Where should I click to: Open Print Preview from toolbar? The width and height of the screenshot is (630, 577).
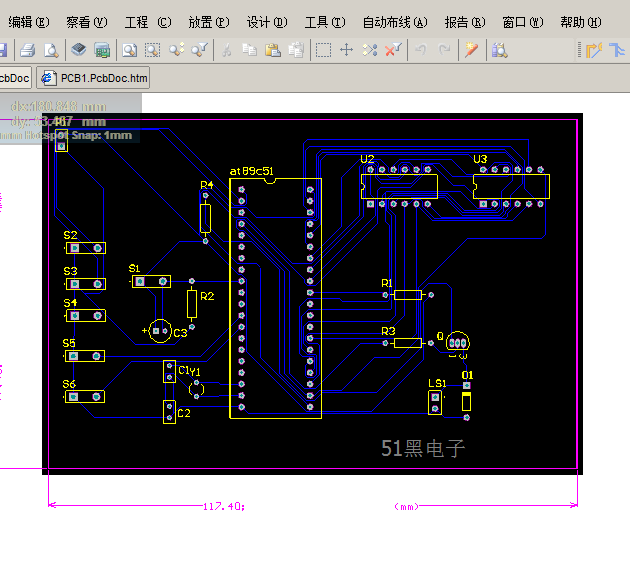click(51, 50)
